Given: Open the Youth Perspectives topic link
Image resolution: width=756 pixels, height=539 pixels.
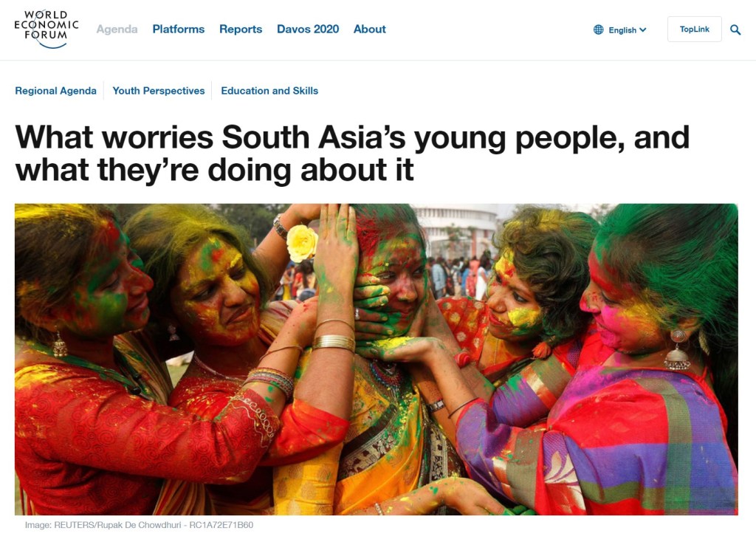Looking at the screenshot, I should click(x=159, y=91).
